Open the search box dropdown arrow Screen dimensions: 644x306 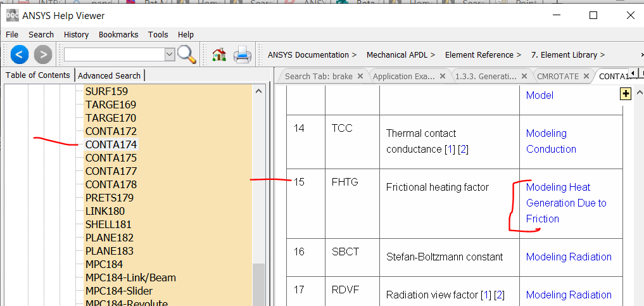point(170,54)
